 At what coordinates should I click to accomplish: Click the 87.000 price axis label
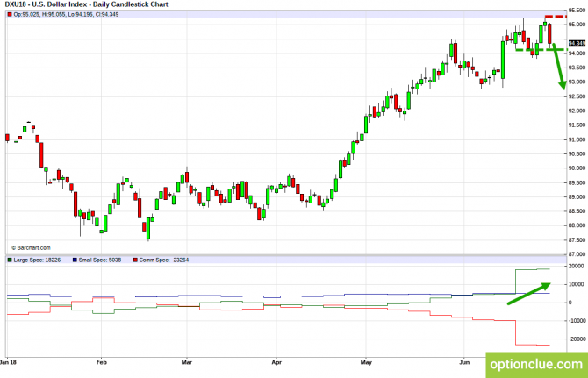tap(577, 254)
